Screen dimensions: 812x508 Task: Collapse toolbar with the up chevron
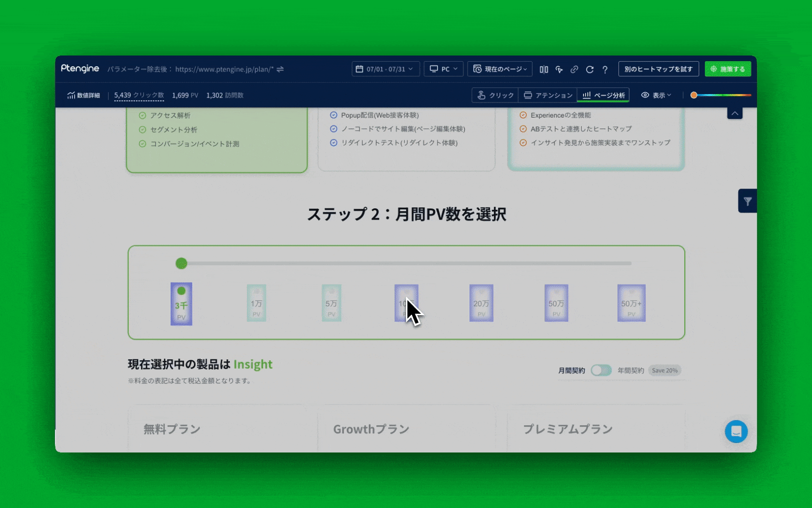[735, 113]
